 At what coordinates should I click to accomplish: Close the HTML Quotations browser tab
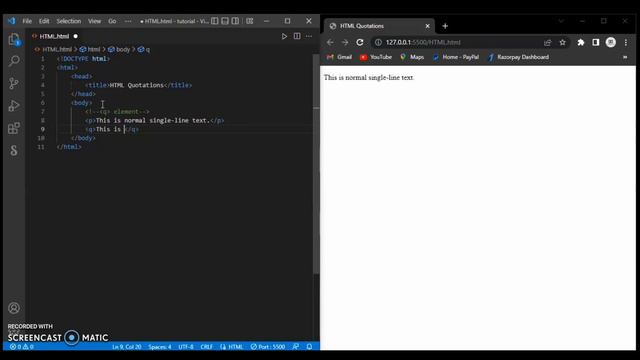(427, 26)
